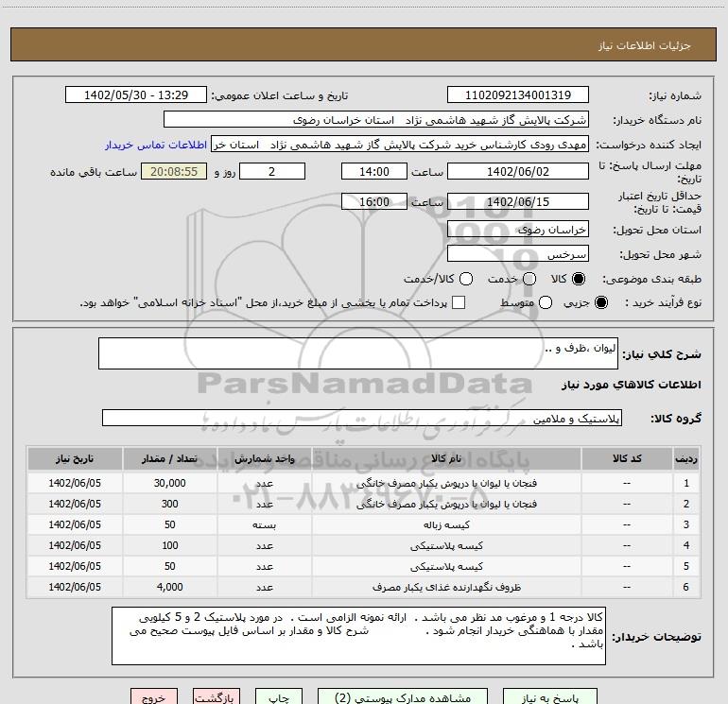Click the quantity 300 cell
Image resolution: width=728 pixels, height=704 pixels.
tap(169, 504)
